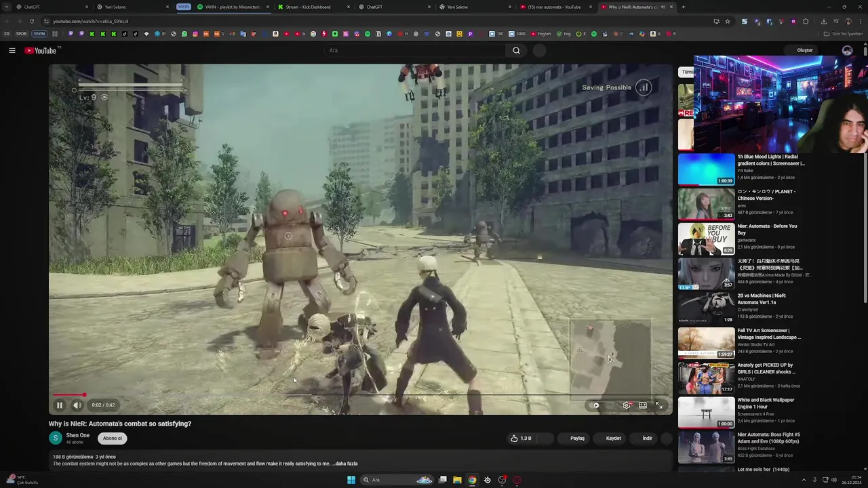Open the player settings gear

(x=627, y=405)
